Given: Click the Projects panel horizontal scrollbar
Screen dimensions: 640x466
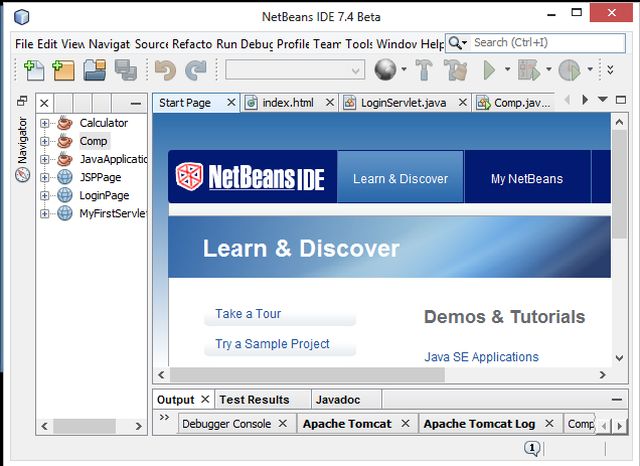Looking at the screenshot, I should [x=84, y=426].
